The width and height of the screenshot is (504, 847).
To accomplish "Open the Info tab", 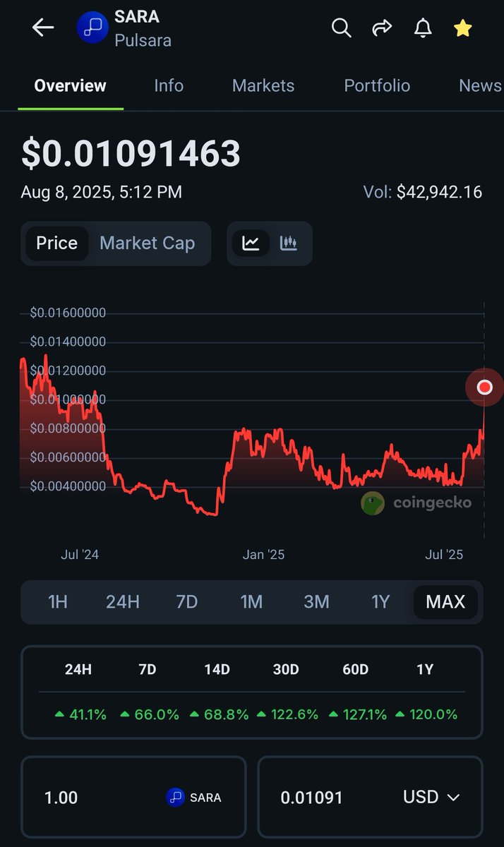I will pos(169,85).
